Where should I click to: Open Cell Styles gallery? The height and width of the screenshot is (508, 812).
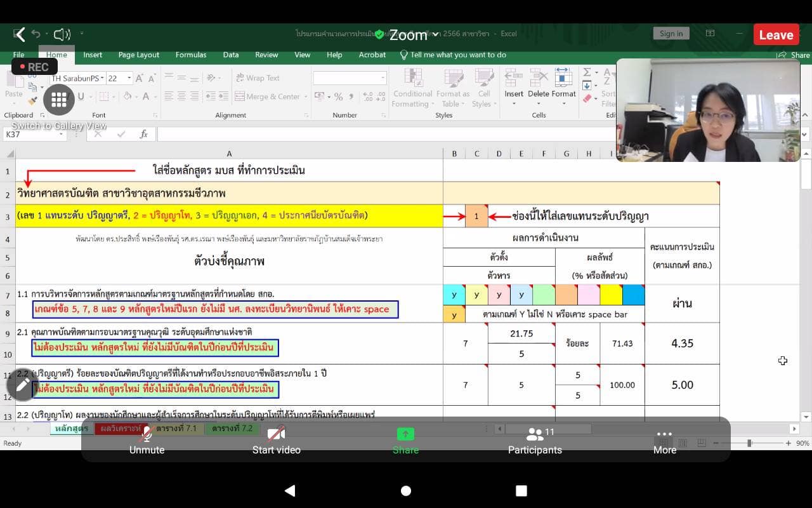tap(483, 88)
